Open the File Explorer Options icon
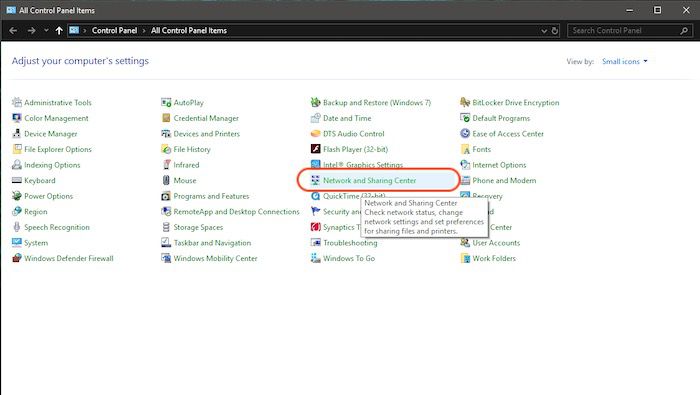This screenshot has width=700, height=395. (x=17, y=149)
